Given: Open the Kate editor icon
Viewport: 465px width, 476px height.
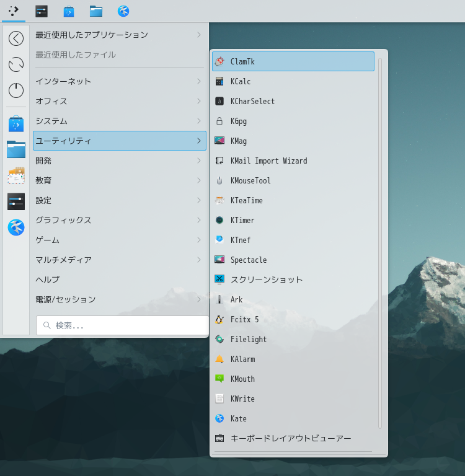Looking at the screenshot, I should (219, 418).
